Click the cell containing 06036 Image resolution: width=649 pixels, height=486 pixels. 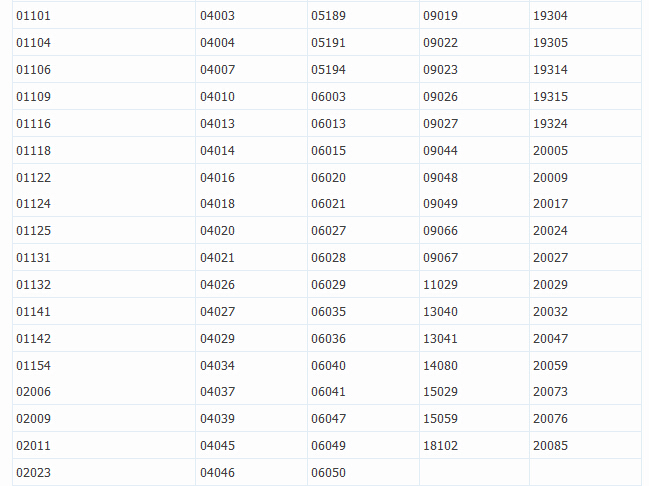point(328,339)
